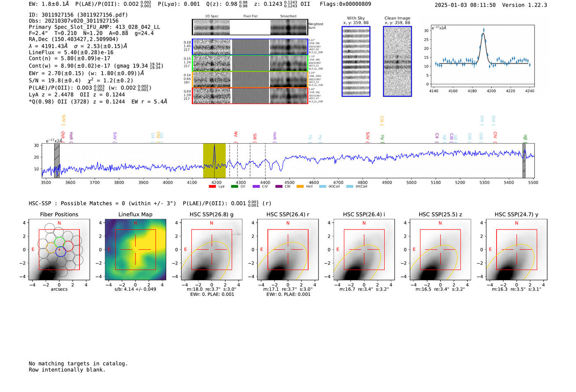Click the (K)CaII legend swatch

click(323, 187)
